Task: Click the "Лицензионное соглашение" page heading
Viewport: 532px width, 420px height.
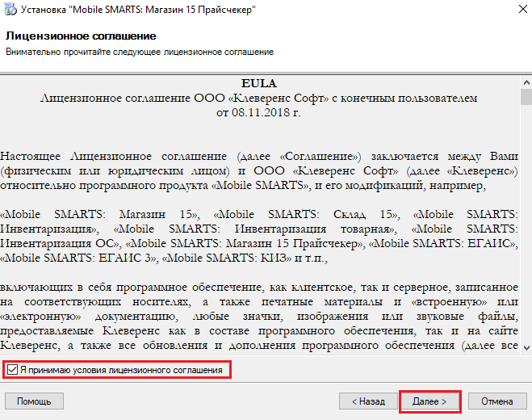Action: pyautogui.click(x=81, y=36)
